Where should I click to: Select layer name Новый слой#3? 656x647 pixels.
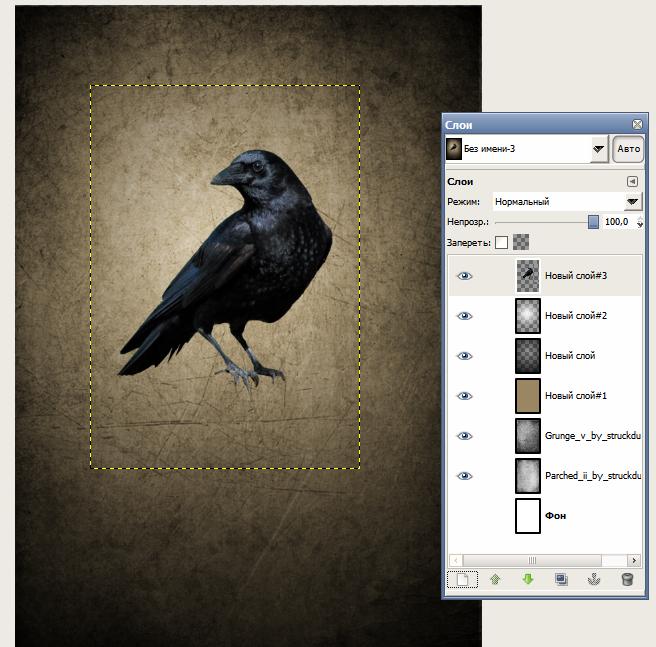[576, 276]
